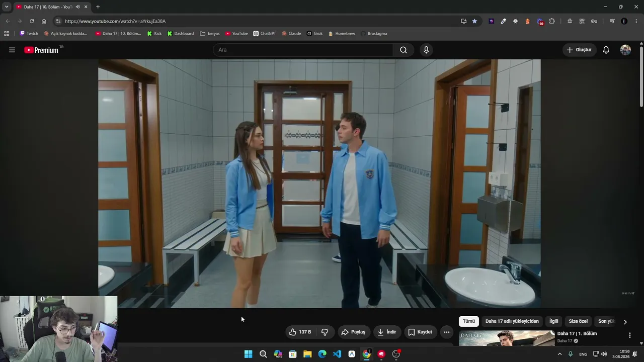Viewport: 644px width, 362px height.
Task: Open the Twitch bookmark
Action: point(29,34)
